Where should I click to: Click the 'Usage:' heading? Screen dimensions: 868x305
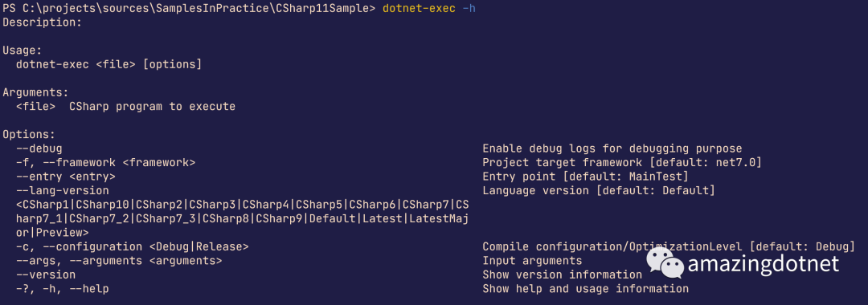[23, 51]
